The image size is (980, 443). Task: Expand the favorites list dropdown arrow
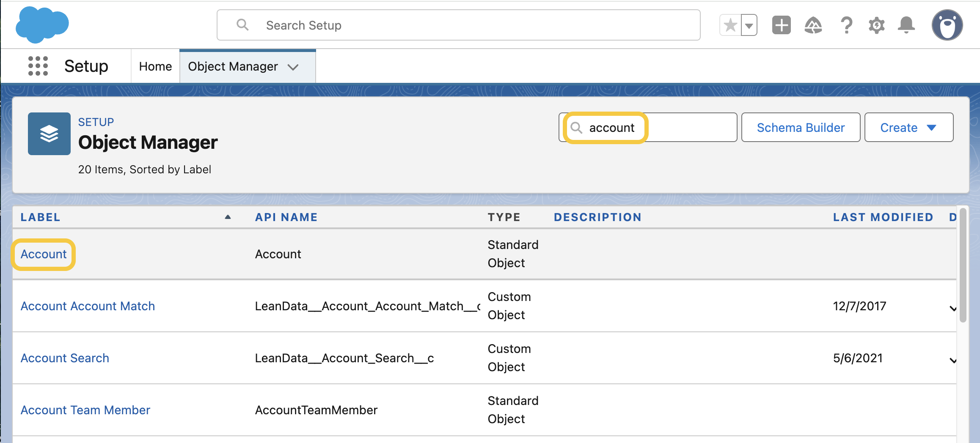pos(749,25)
